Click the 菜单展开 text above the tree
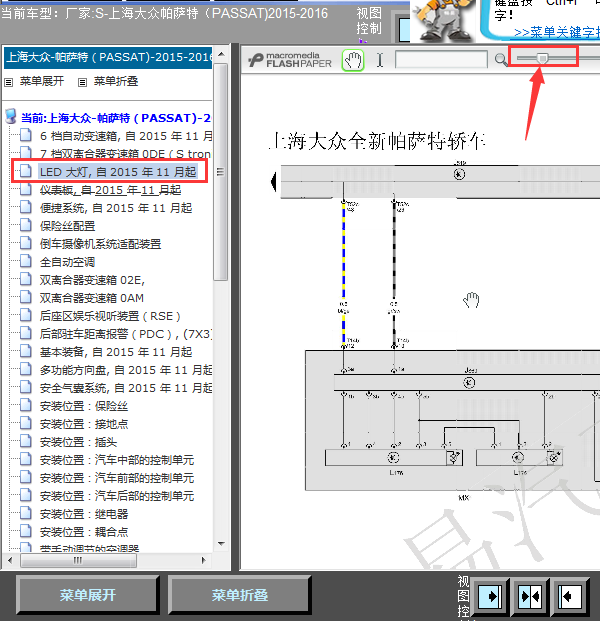600x621 pixels. [x=42, y=81]
